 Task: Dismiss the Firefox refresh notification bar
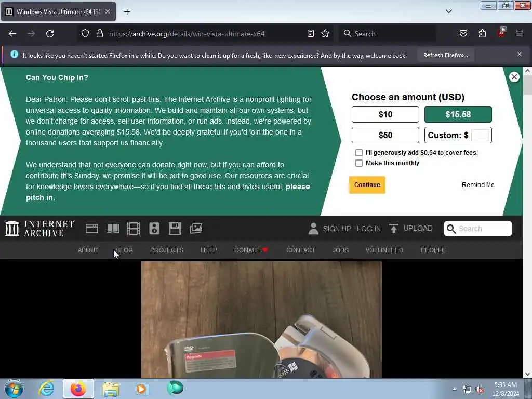(520, 54)
